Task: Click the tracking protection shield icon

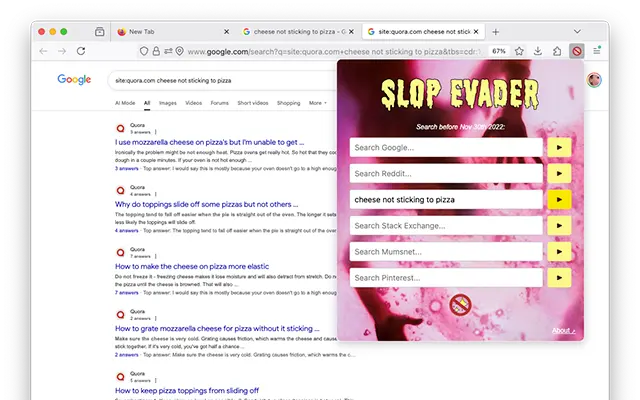Action: pos(144,51)
